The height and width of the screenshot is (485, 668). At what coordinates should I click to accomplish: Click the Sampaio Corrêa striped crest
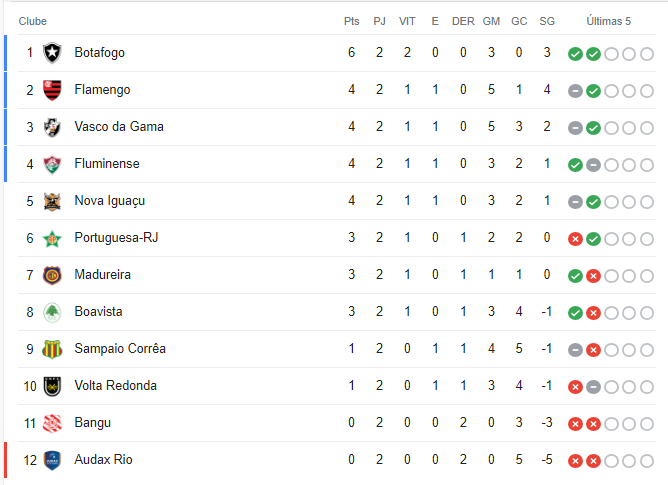click(x=52, y=349)
